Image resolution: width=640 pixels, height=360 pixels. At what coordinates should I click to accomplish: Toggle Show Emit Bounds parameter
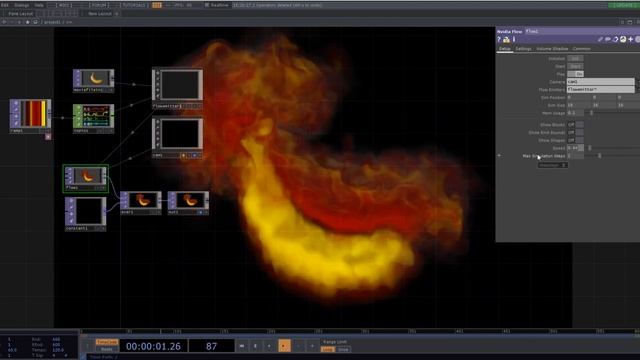pos(575,133)
